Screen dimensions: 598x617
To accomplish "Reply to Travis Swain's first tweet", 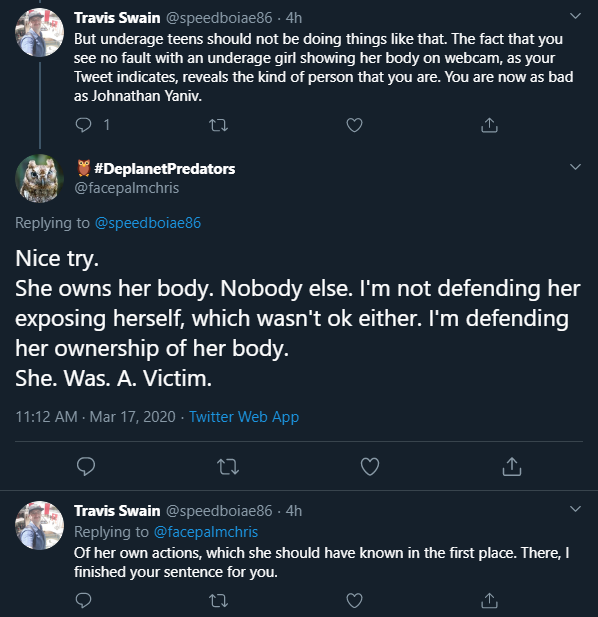I will 83,125.
